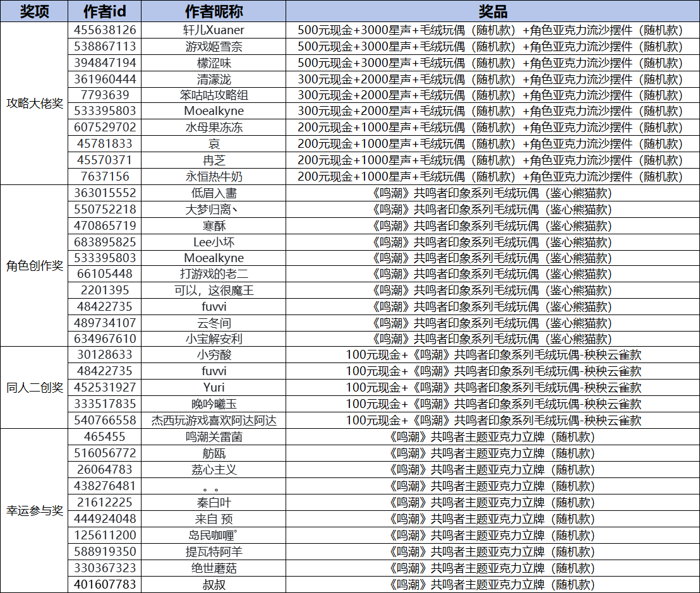Click author id 26064783
The height and width of the screenshot is (593, 700).
(x=105, y=469)
